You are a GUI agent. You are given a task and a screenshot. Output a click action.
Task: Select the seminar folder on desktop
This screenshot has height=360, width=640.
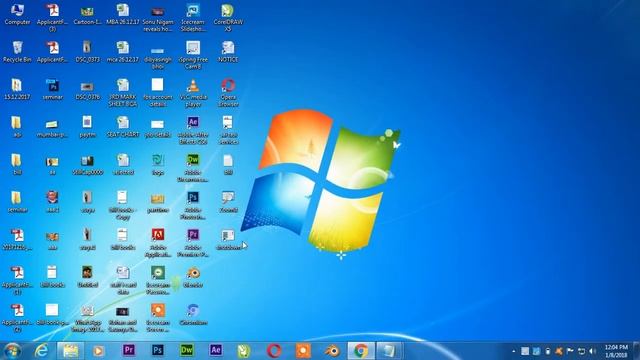tap(17, 202)
